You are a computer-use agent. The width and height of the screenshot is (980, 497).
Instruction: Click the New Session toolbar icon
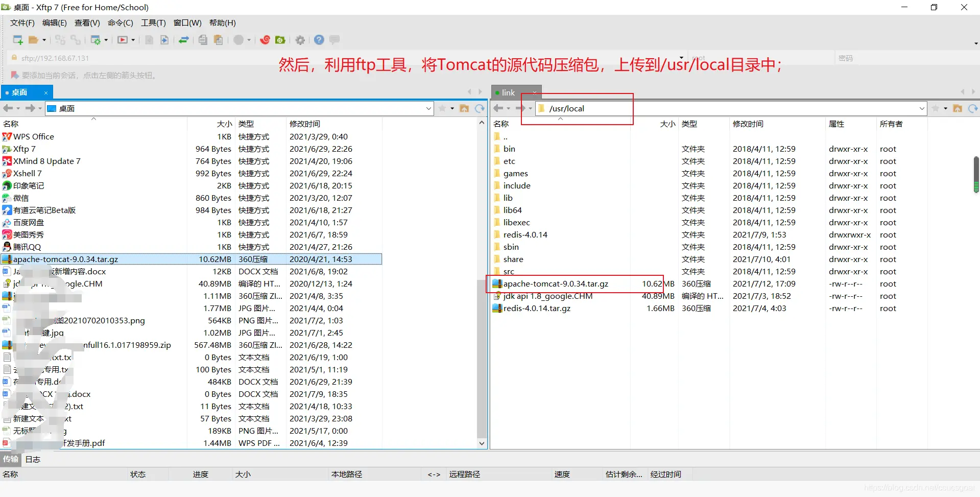[18, 40]
